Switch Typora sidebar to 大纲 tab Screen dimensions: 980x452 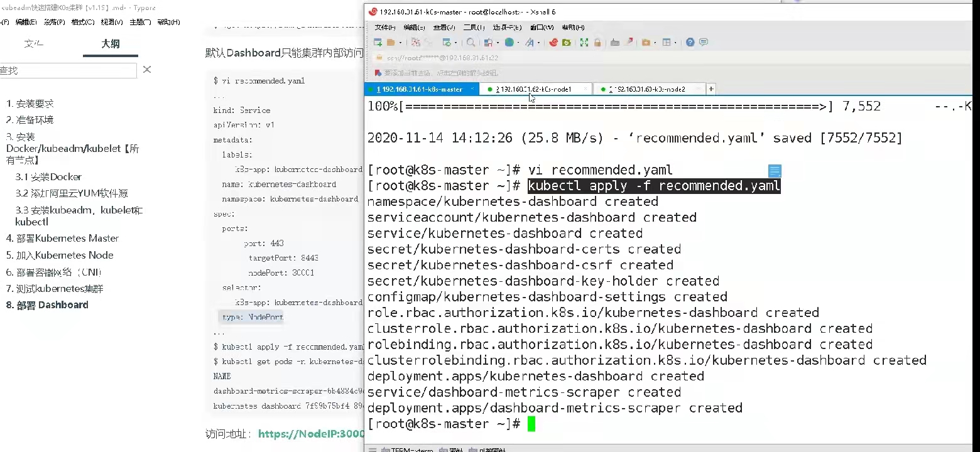pos(111,43)
